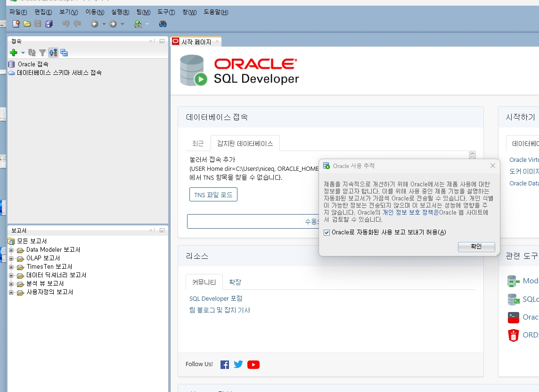Open the ORDS shield tool icon
The image size is (539, 392).
click(x=514, y=336)
